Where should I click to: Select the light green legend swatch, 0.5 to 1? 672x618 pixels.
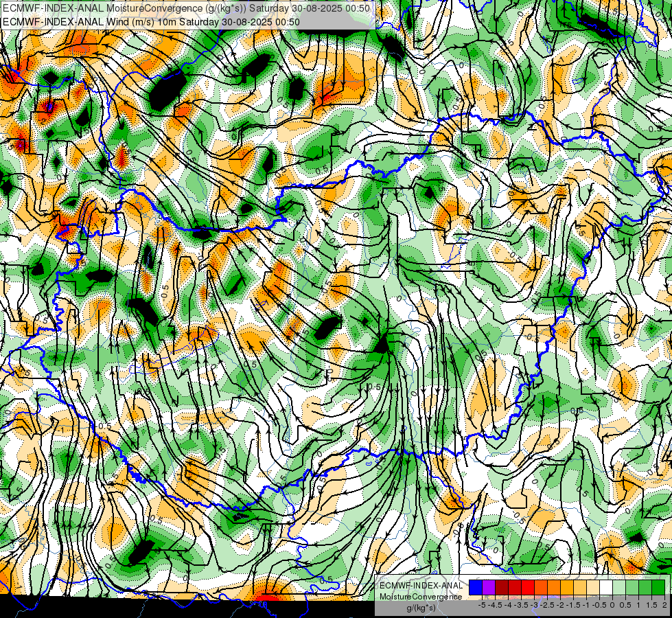(x=632, y=587)
